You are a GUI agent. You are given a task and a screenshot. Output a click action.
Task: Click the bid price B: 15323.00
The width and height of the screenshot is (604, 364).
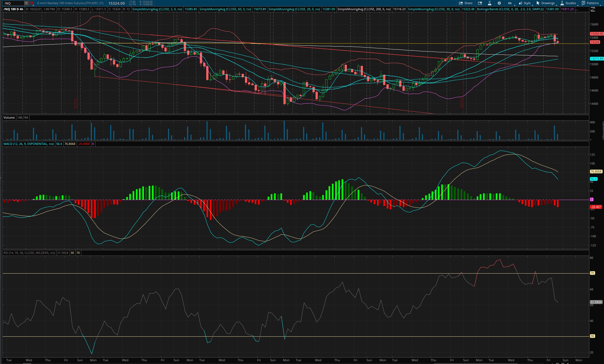click(x=146, y=2)
